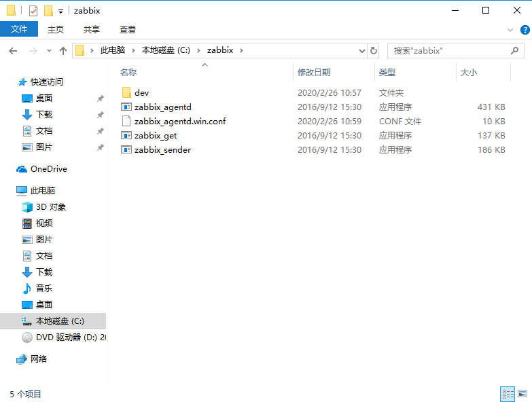This screenshot has width=532, height=402.
Task: Expand the chevron before 此电脑 breadcrumb
Action: click(92, 50)
